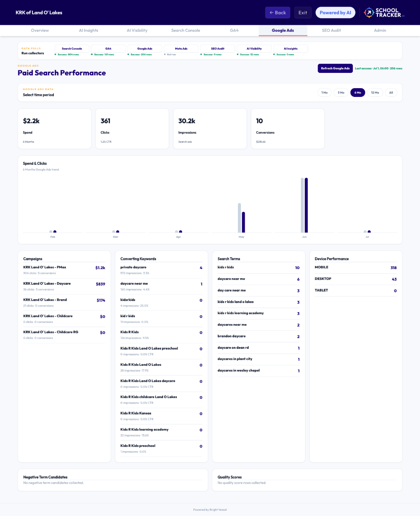Click Refresh Google Ads button
Image resolution: width=420 pixels, height=516 pixels.
tap(335, 68)
